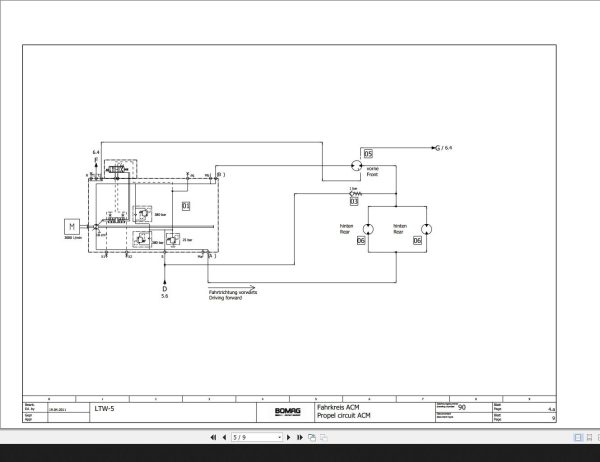Click the 'G / 6.4' cross-reference label
This screenshot has height=462, width=600.
pos(444,148)
